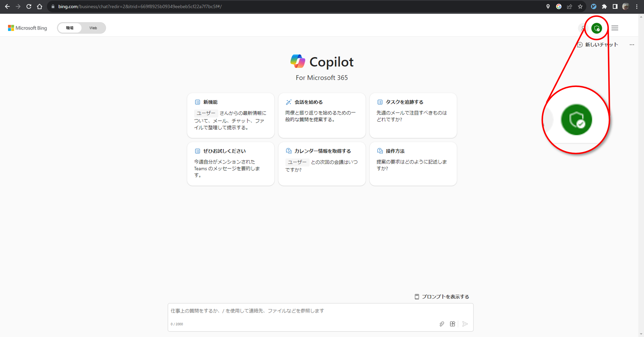Click the ユーザー placeholder in カレンダー card
644x337 pixels.
(x=297, y=162)
